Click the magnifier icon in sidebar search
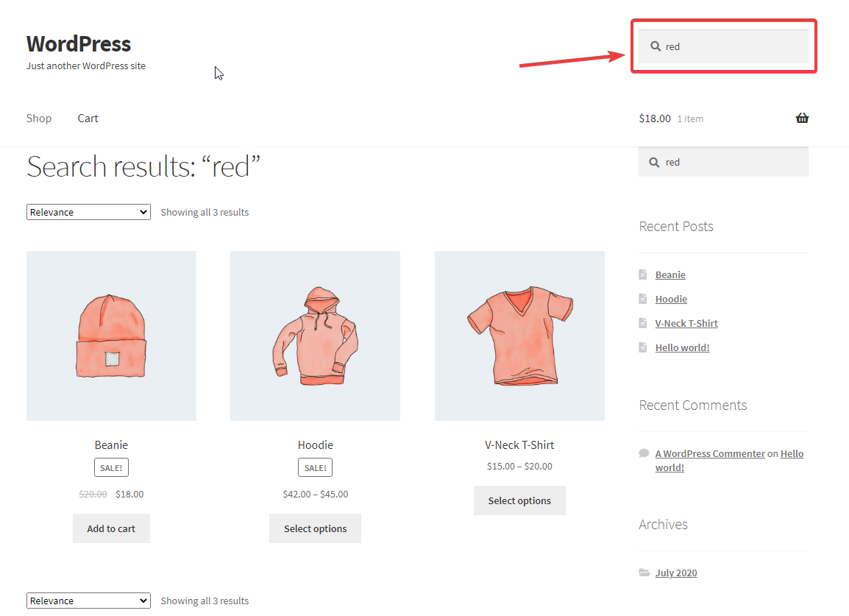This screenshot has height=616, width=849. 655,162
